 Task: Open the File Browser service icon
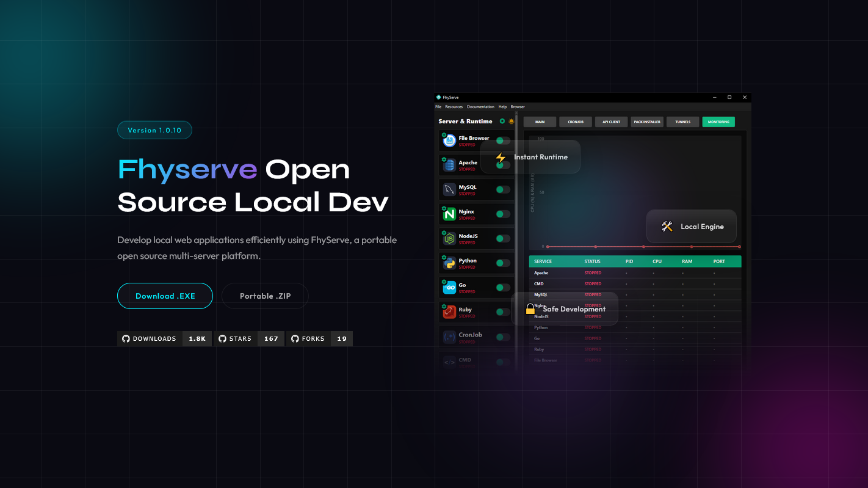coord(449,140)
